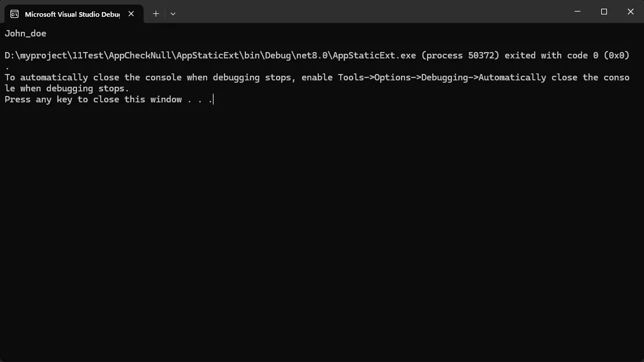Click the text cursor after the dots
The image size is (644, 362).
point(213,99)
